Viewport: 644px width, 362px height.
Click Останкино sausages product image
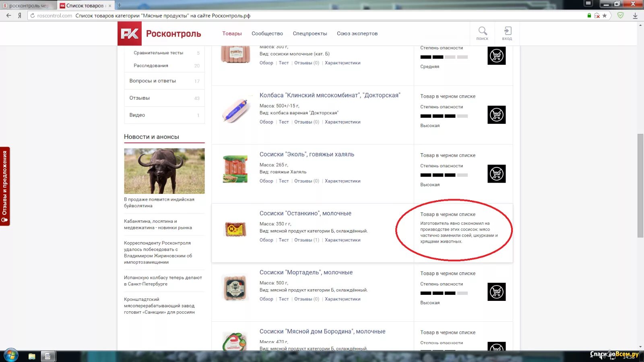[x=235, y=229]
